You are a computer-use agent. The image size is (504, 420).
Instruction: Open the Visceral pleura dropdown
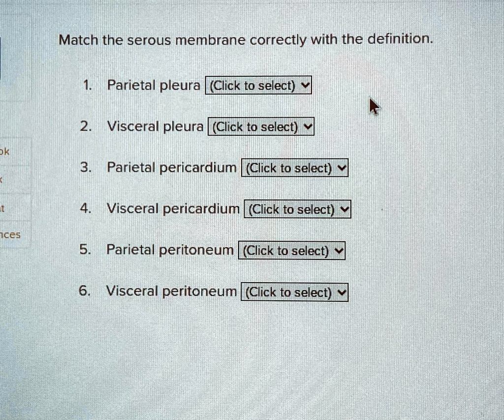[261, 128]
